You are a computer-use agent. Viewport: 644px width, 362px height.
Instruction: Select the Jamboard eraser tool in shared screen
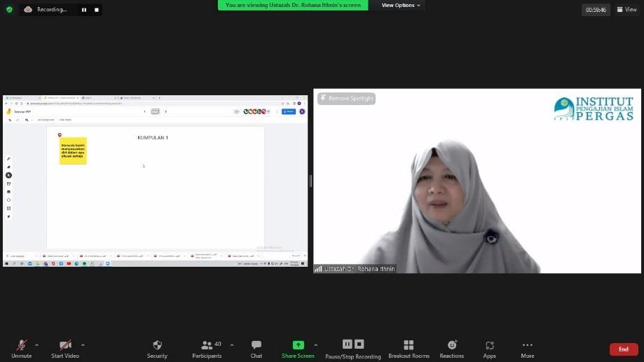(8, 167)
